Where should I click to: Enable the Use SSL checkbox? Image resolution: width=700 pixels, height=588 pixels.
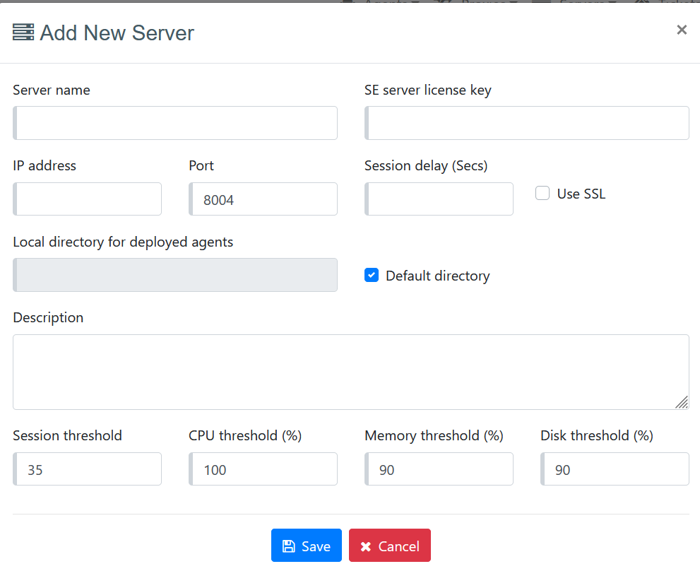[x=542, y=193]
